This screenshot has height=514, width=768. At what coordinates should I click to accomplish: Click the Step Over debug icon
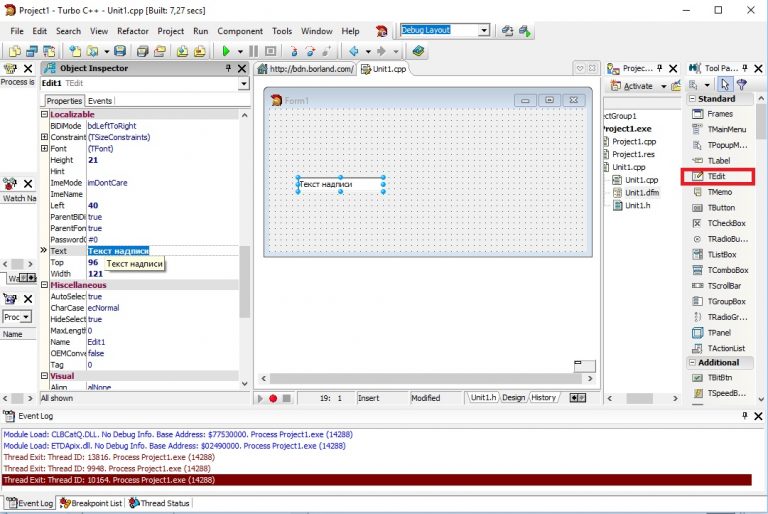point(311,51)
